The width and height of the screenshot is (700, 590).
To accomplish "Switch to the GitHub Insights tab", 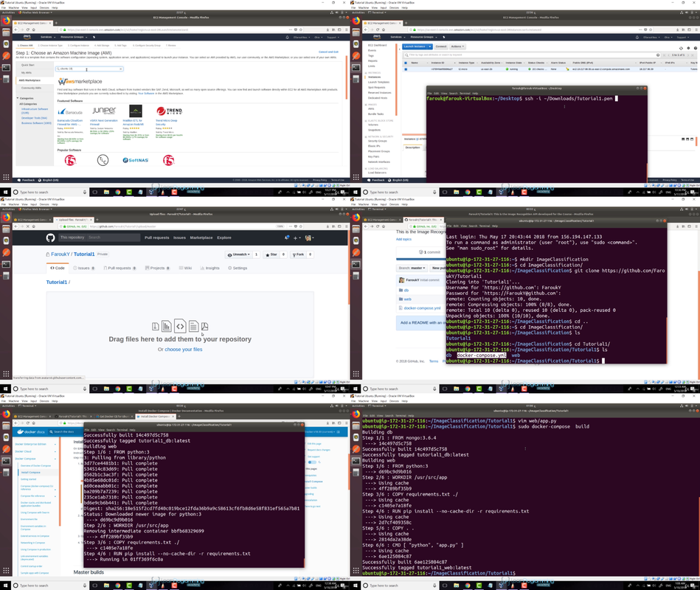I will pos(209,268).
